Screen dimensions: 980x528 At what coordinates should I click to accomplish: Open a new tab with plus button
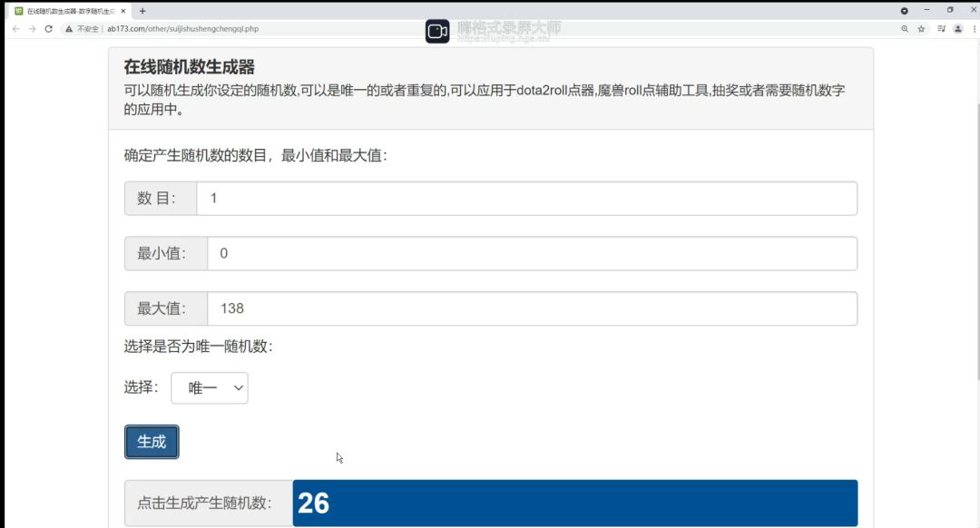click(142, 11)
